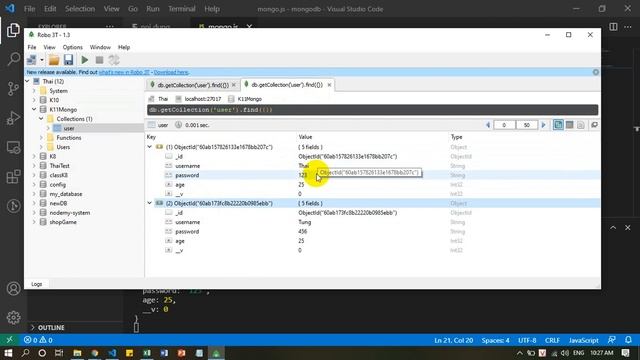The height and width of the screenshot is (360, 640).
Task: Expand the K10 database
Action: coord(34,100)
